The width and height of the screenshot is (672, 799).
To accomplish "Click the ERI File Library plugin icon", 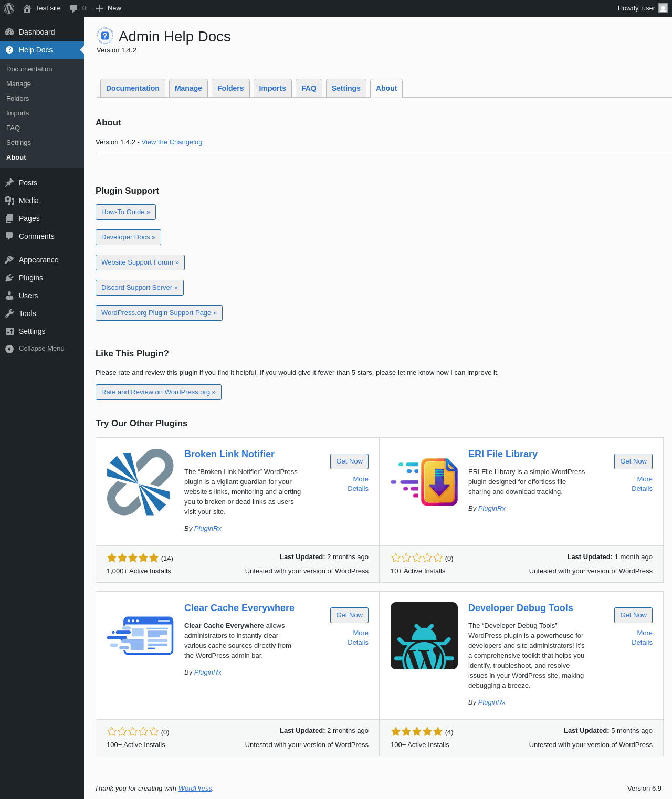I will 424,482.
